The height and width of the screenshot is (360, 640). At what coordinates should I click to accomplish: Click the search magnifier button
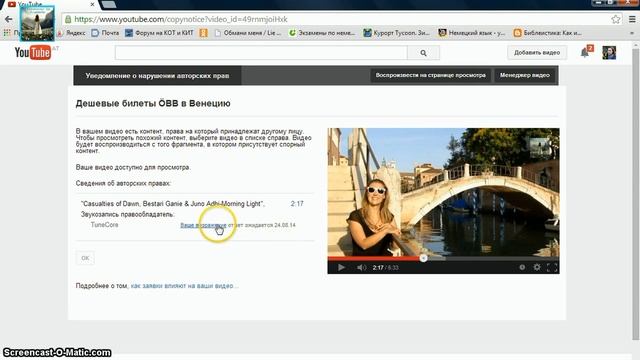[x=423, y=53]
